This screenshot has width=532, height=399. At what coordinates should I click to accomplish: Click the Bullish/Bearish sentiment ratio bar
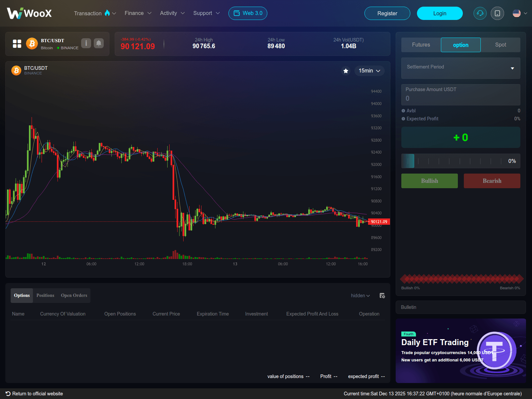click(462, 279)
